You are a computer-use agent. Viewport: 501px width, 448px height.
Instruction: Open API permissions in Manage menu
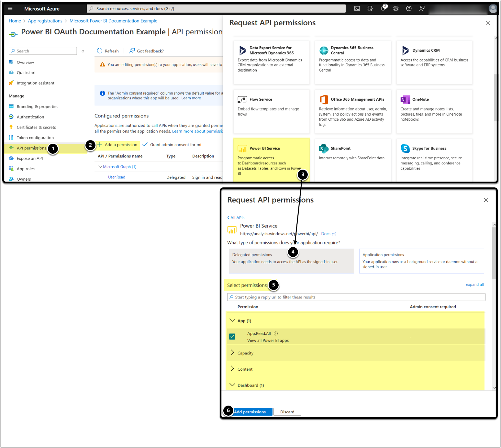click(x=31, y=148)
